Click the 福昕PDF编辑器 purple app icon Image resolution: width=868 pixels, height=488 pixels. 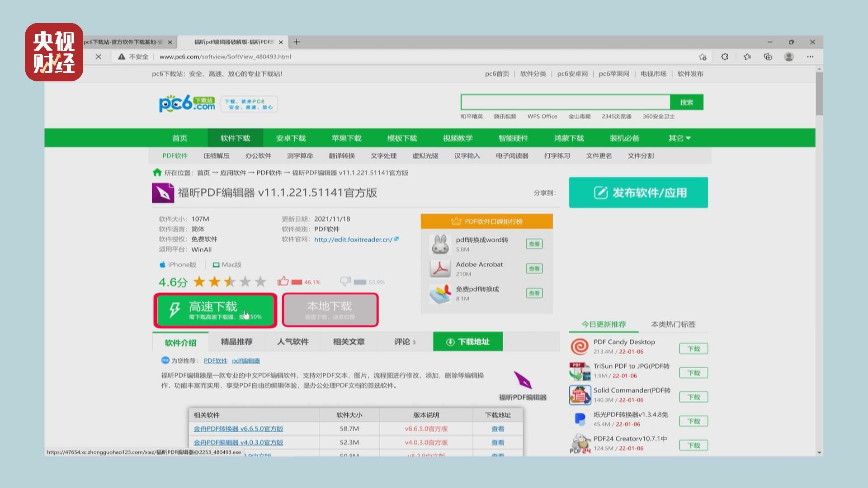click(163, 193)
